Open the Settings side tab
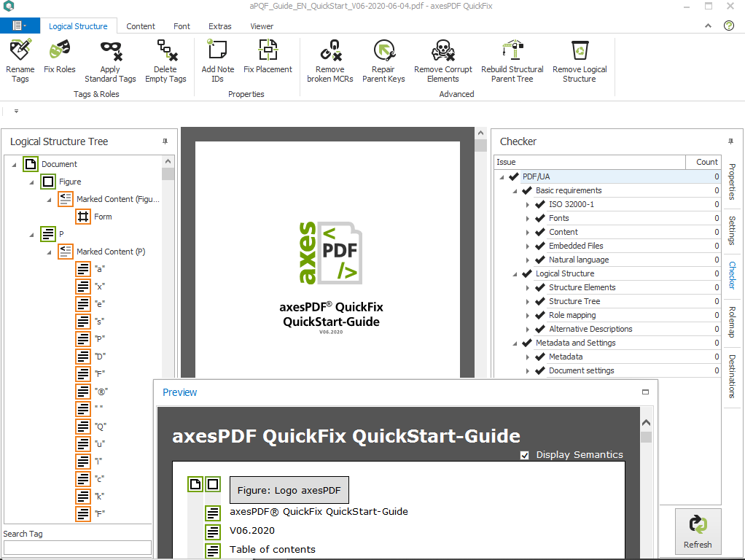 732,230
